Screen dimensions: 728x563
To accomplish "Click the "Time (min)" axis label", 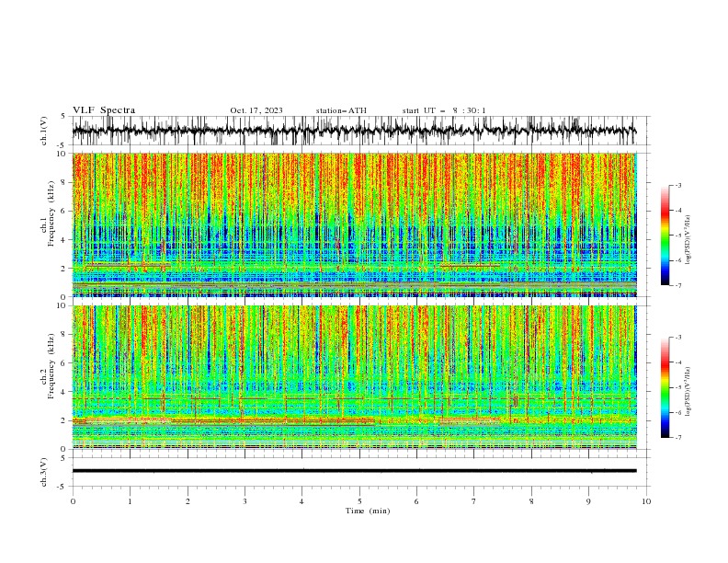I will click(x=368, y=511).
